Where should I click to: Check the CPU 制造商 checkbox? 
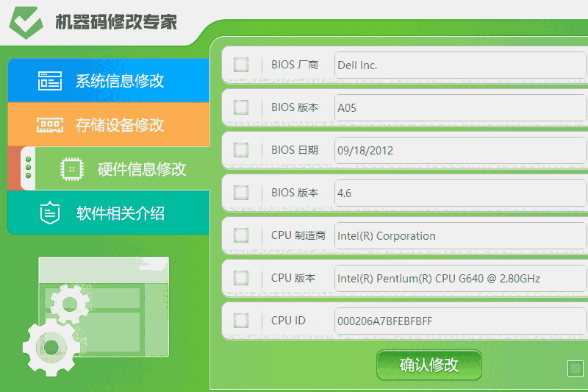tap(241, 235)
